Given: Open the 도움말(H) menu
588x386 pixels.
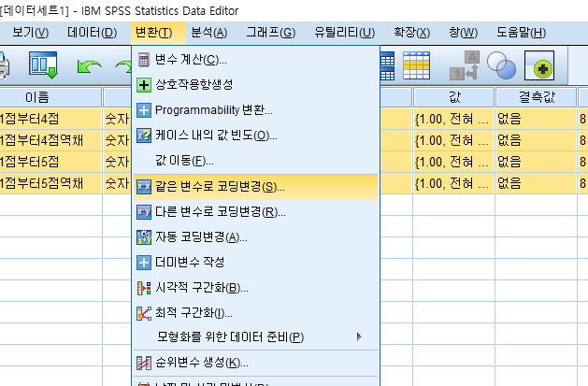Looking at the screenshot, I should (x=521, y=33).
